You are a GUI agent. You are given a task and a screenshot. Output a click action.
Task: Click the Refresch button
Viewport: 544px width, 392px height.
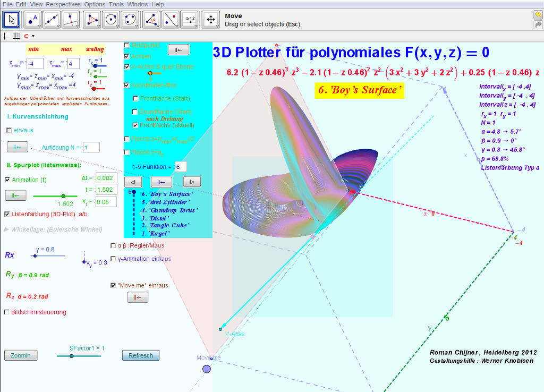[141, 355]
